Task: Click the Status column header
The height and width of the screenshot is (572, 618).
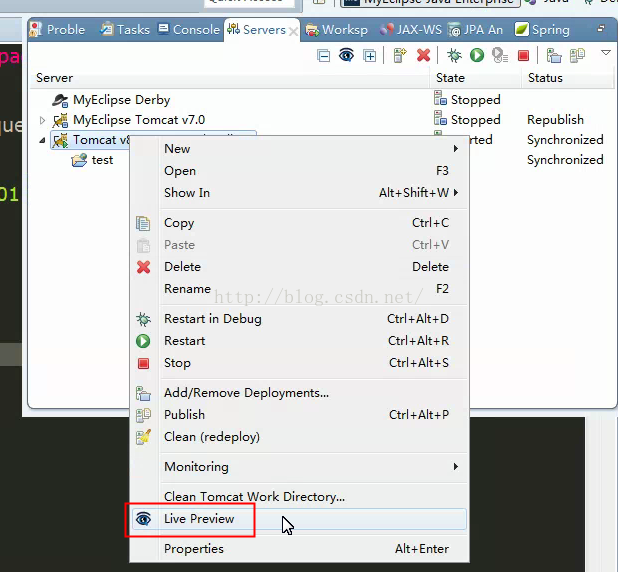Action: 568,78
